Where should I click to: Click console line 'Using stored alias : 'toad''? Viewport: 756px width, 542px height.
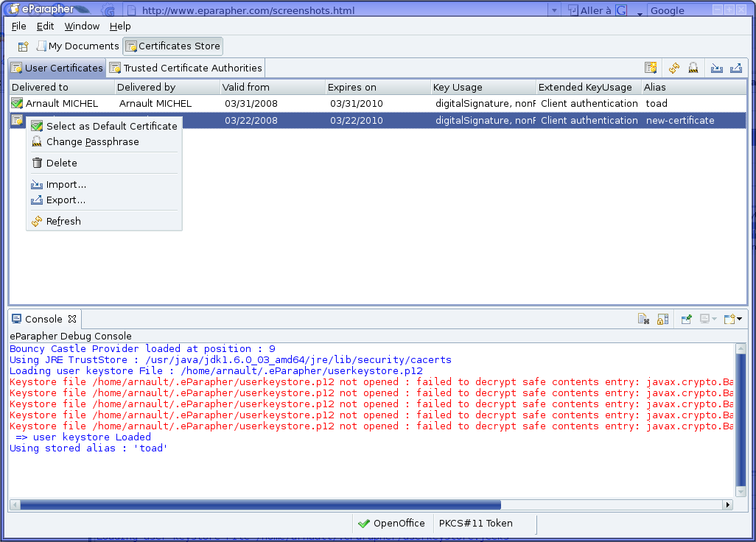(x=88, y=448)
